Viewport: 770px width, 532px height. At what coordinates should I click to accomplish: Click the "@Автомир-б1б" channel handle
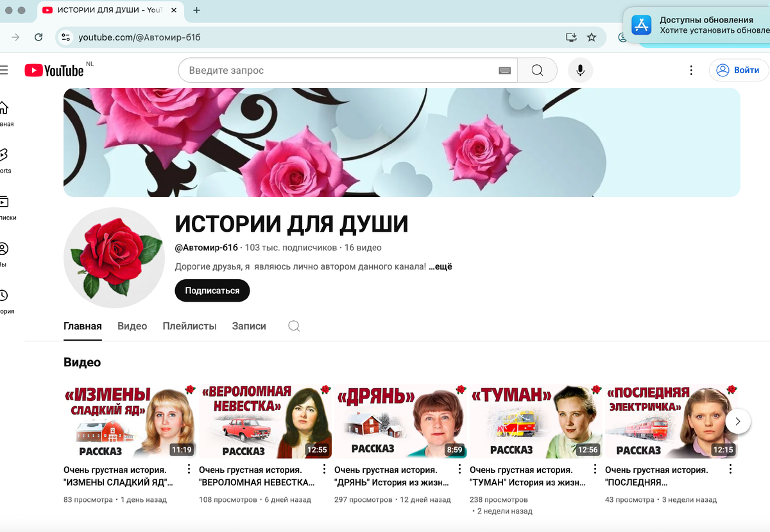coord(206,248)
